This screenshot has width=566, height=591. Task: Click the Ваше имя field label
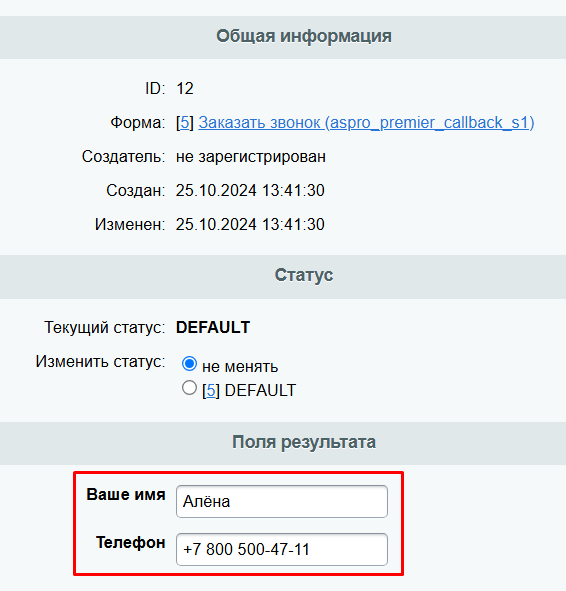[x=126, y=494]
